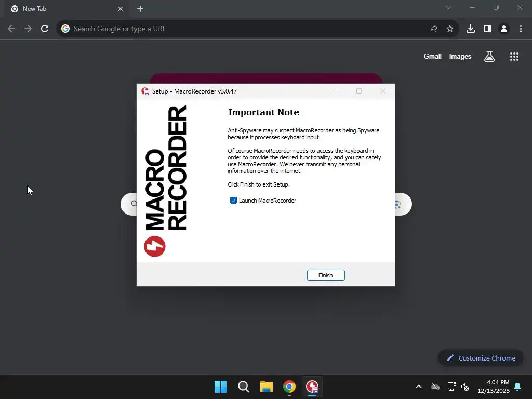Click the Finish button in Setup

(326, 275)
